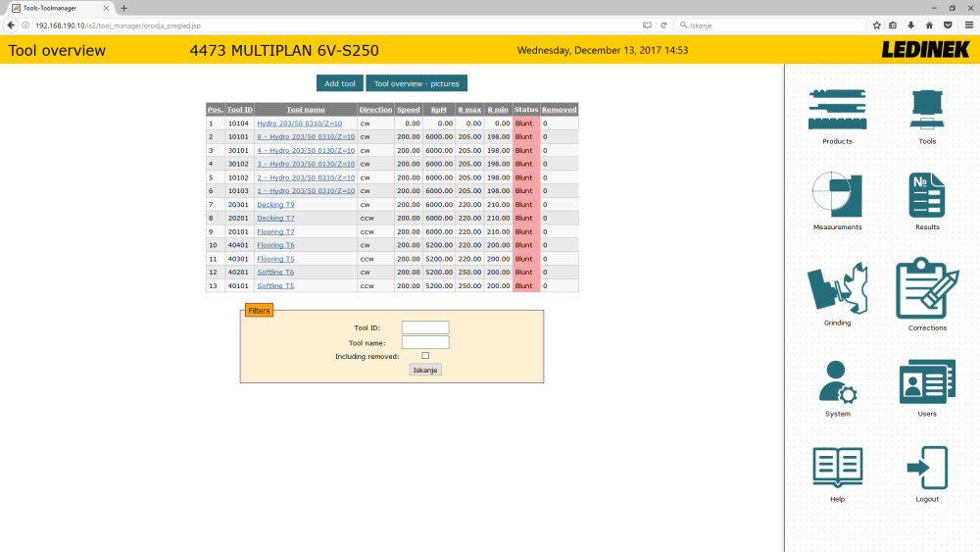This screenshot has width=980, height=552.
Task: Open tool Hydro 203/50 0310/Z=10
Action: click(x=299, y=124)
